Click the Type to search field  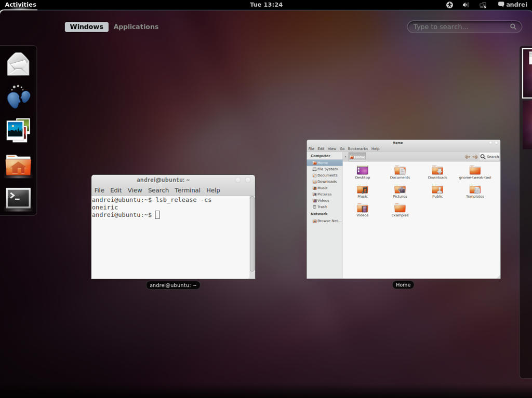[464, 27]
